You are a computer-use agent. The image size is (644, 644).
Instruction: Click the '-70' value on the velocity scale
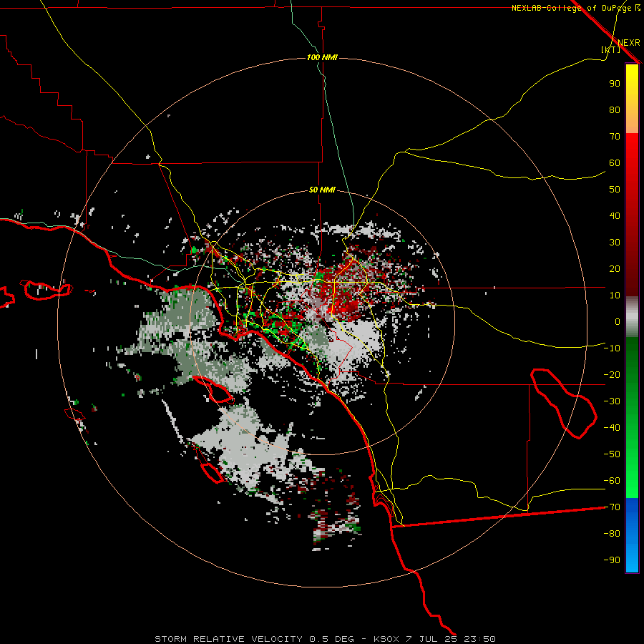tap(612, 507)
